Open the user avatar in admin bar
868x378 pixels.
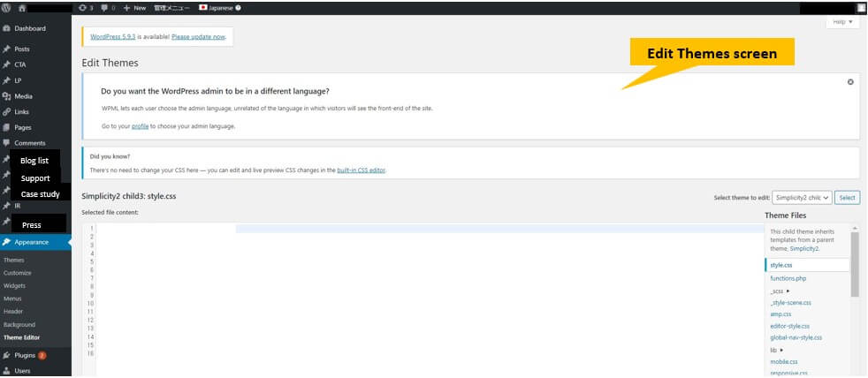(x=860, y=8)
